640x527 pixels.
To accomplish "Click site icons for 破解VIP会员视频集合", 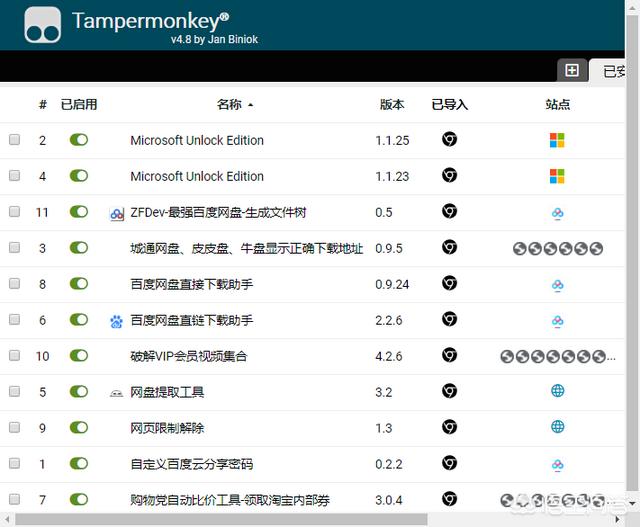I will pyautogui.click(x=558, y=356).
